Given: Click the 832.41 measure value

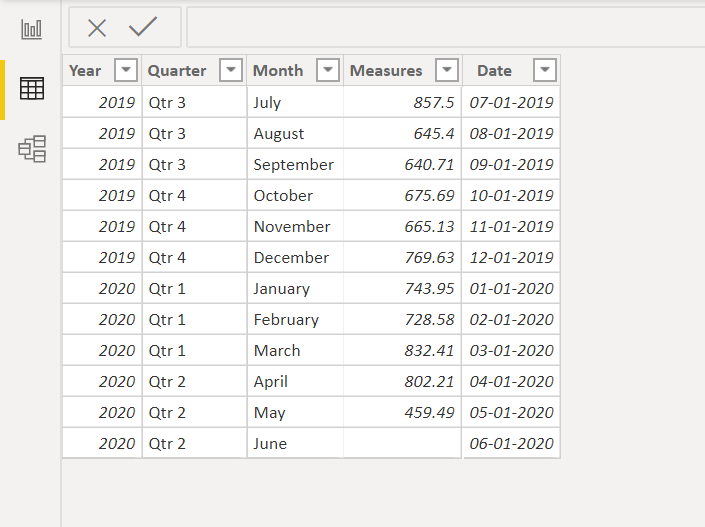Looking at the screenshot, I should [x=429, y=351].
